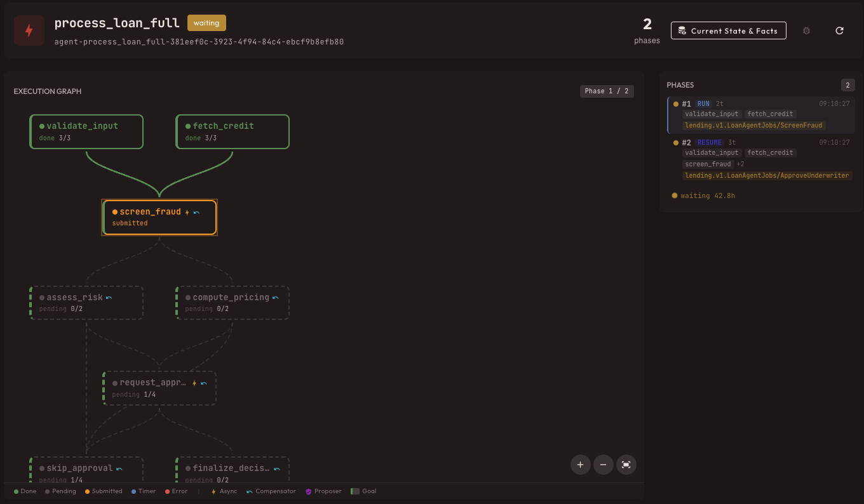
Task: Click the red lightning agent icon
Action: click(29, 30)
